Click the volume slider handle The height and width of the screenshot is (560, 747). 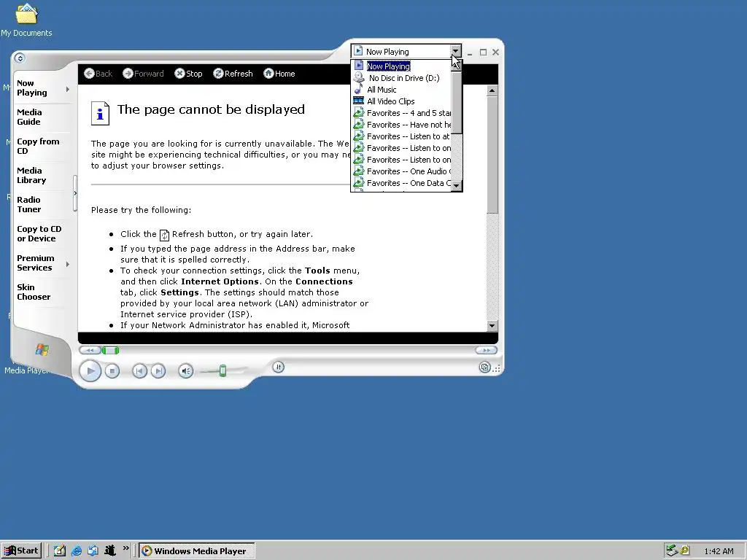point(222,371)
